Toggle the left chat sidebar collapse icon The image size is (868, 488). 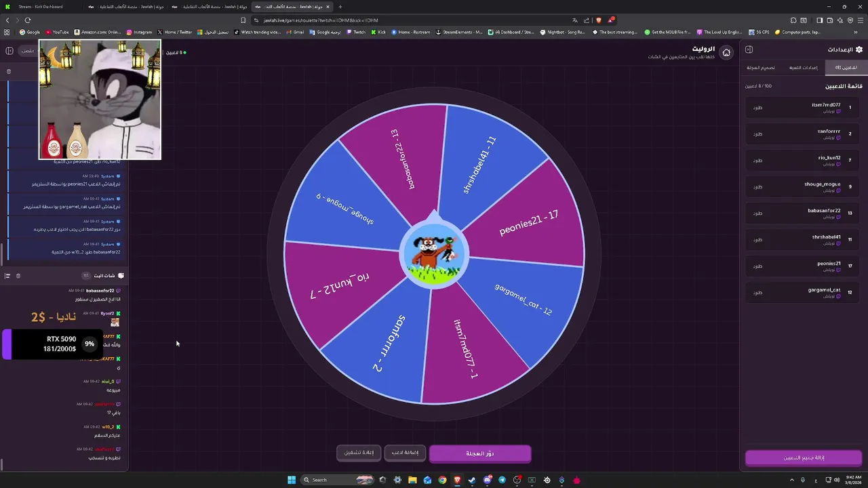(x=9, y=51)
